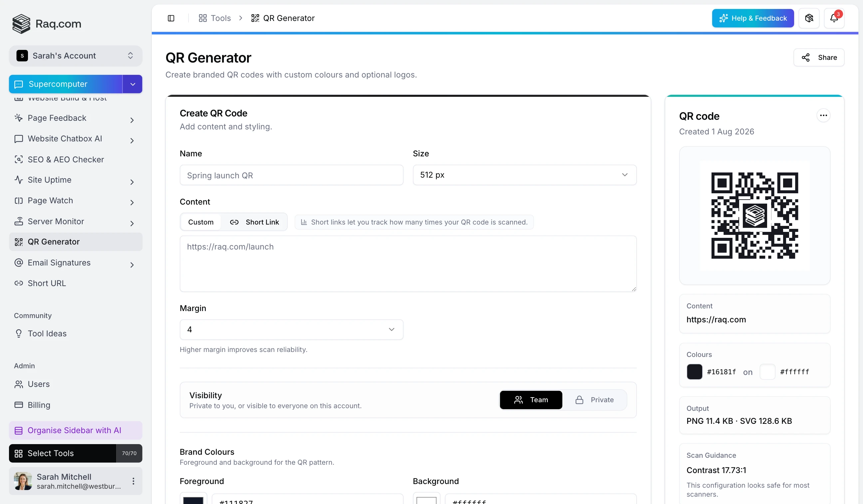Click the Background colour swatch
This screenshot has width=863, height=504.
pos(427,499)
